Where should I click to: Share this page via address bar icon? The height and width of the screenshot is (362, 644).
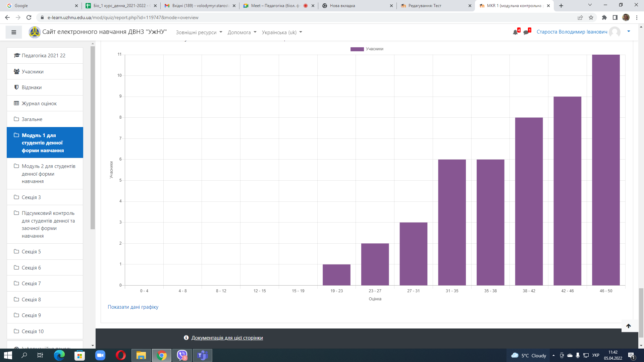tap(580, 17)
